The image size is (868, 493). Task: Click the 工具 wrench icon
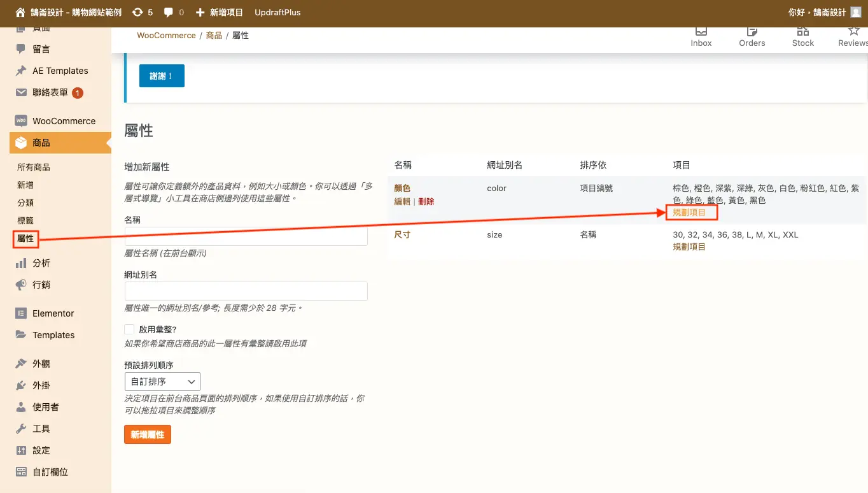tap(21, 429)
